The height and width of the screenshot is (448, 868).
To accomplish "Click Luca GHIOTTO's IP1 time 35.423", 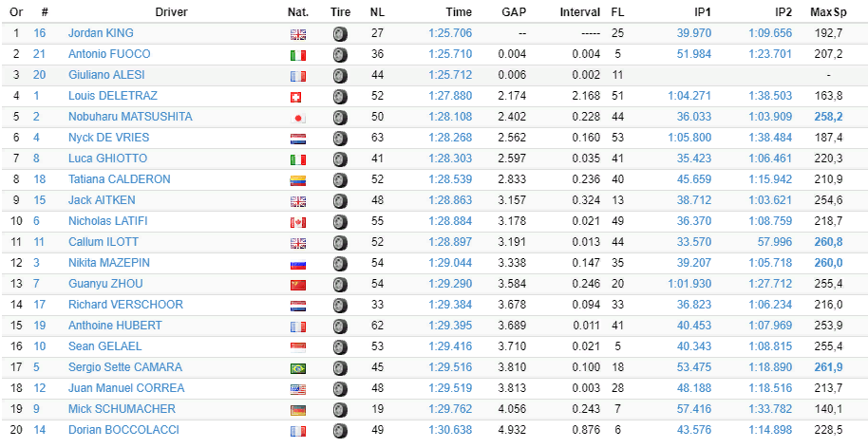I will [x=693, y=159].
